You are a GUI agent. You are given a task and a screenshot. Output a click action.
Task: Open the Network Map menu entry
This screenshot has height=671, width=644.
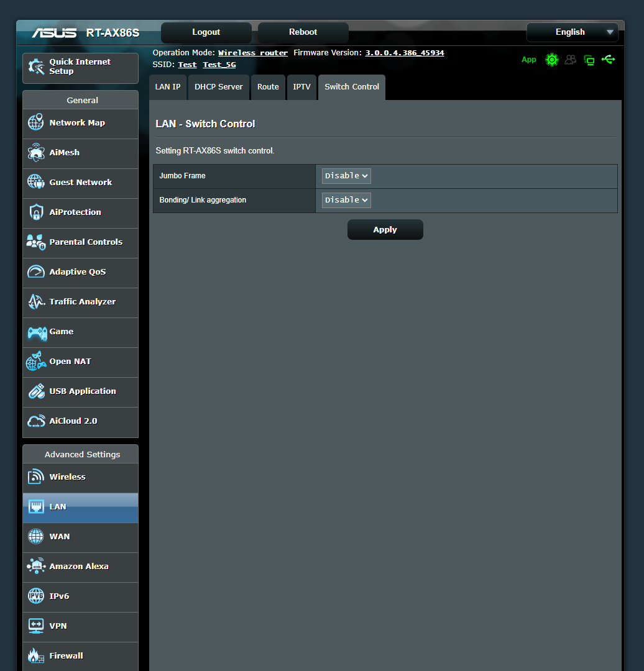[x=81, y=123]
